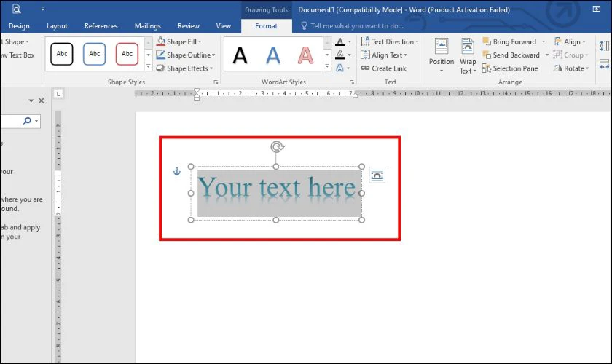Open navigation pane options arrow

point(31,100)
